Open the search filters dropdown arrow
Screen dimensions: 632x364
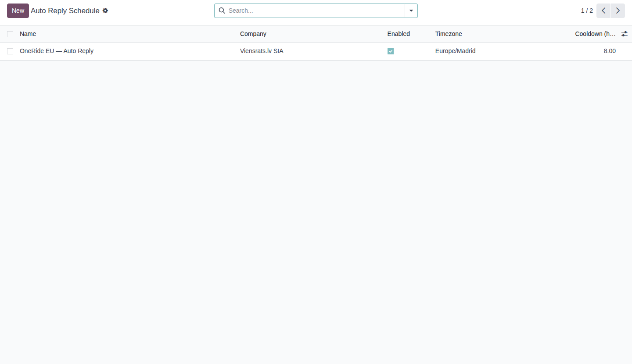coord(411,11)
